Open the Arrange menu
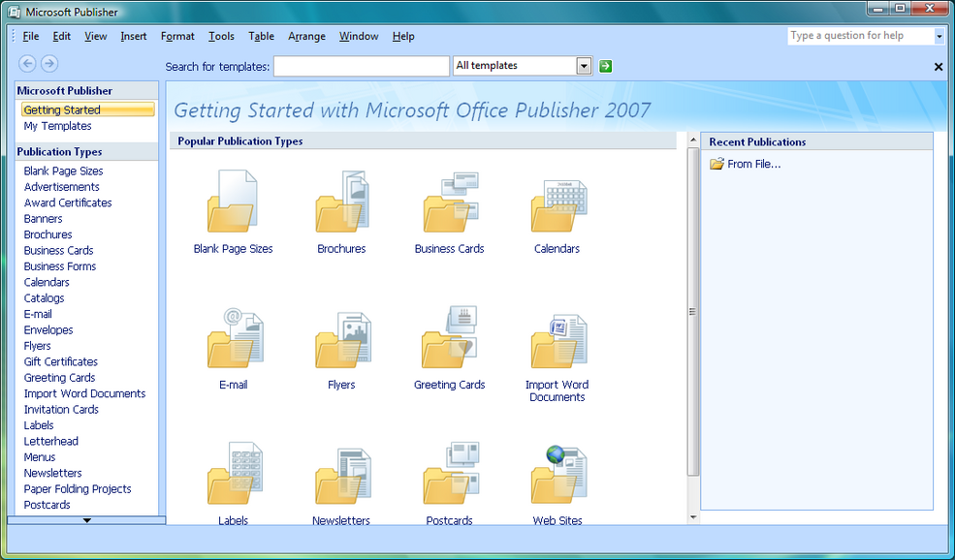This screenshot has height=560, width=955. [x=307, y=37]
